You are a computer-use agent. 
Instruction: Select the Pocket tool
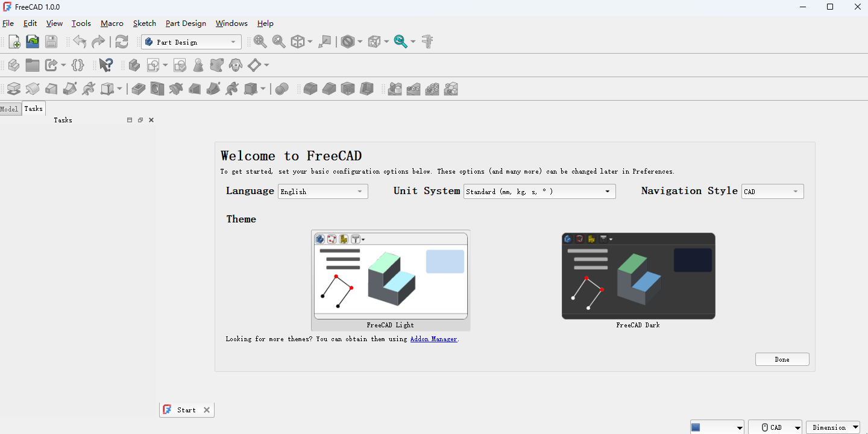point(139,89)
